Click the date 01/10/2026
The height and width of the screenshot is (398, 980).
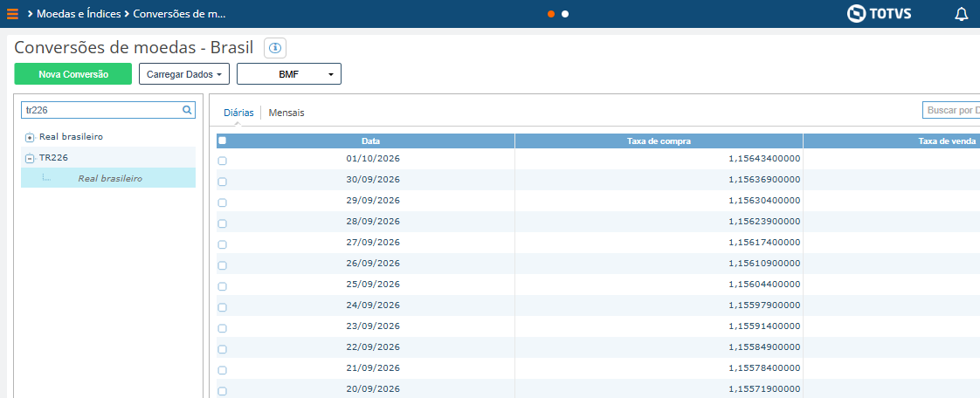point(372,159)
